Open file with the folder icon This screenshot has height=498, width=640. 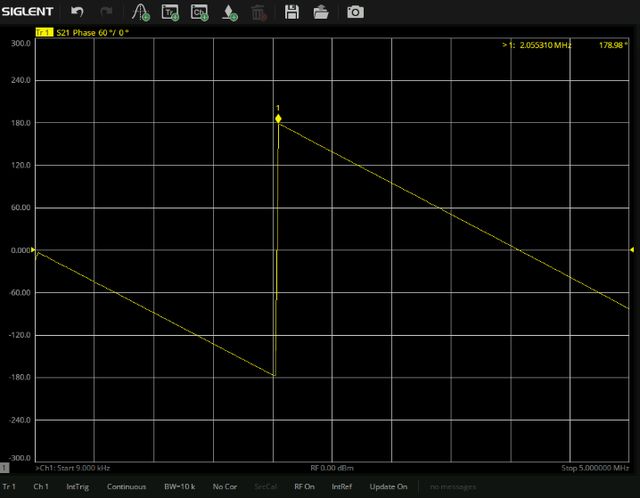321,12
